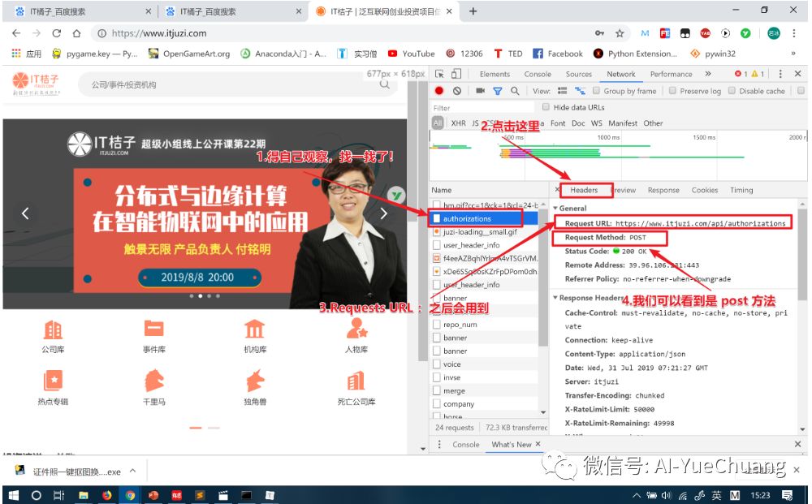812x504 pixels.
Task: Switch to the Sources tab
Action: click(x=578, y=74)
